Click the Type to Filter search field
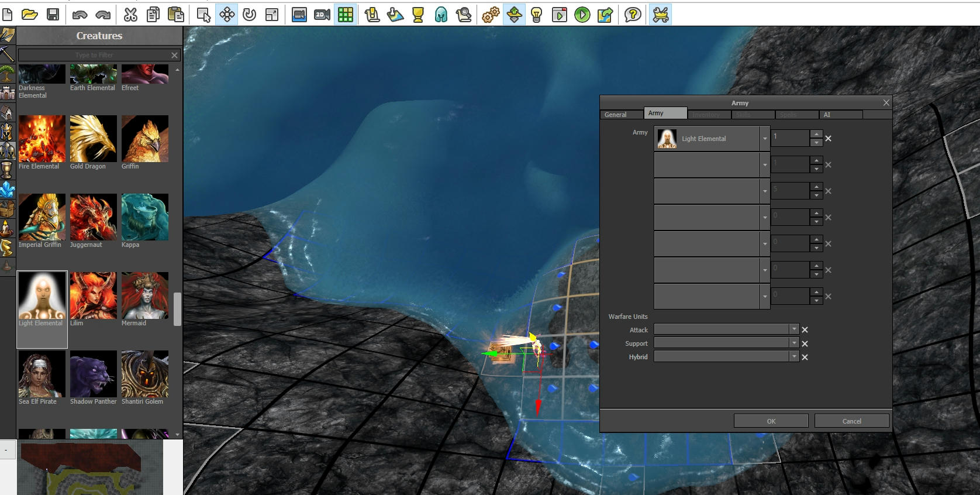The image size is (980, 495). point(94,55)
